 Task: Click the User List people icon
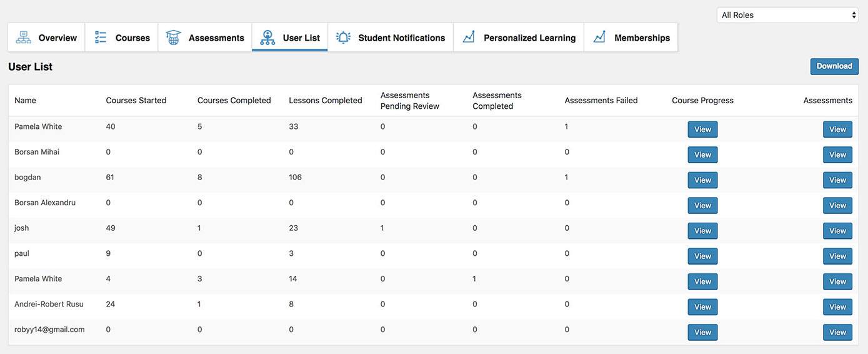[x=267, y=38]
